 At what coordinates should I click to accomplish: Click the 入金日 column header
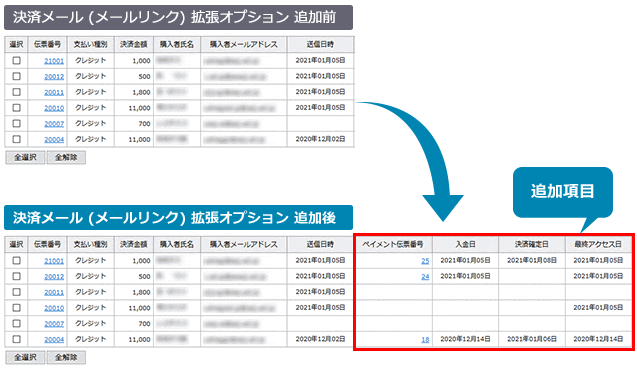point(465,244)
